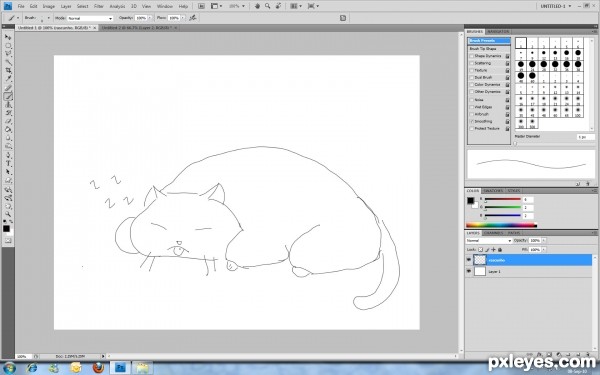The height and width of the screenshot is (375, 600).
Task: Select the Brush tool in the toolbox
Action: tap(8, 96)
